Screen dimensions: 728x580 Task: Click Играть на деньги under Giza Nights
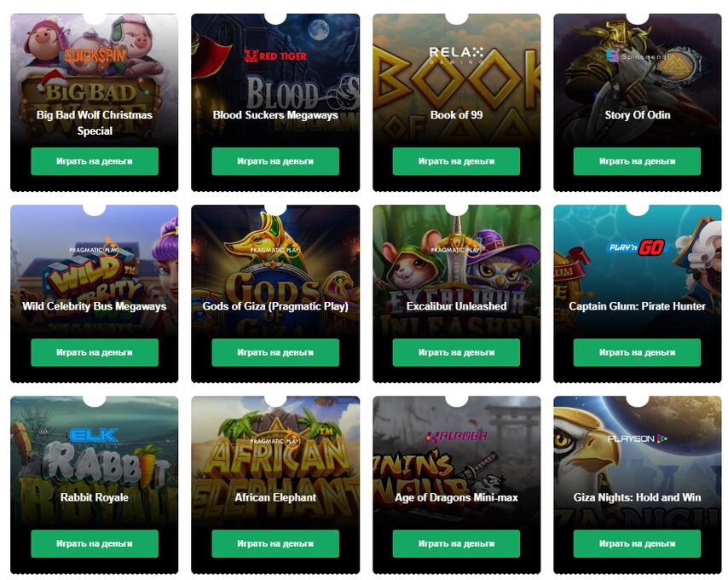637,543
